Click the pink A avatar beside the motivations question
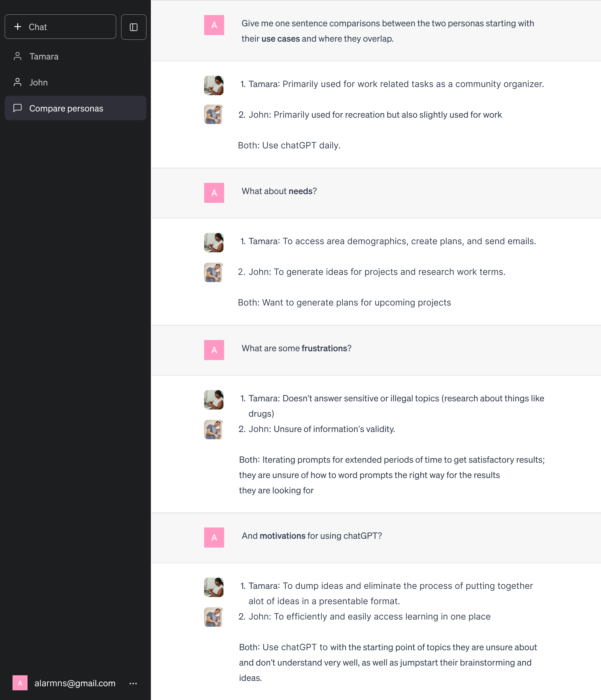 coord(214,538)
